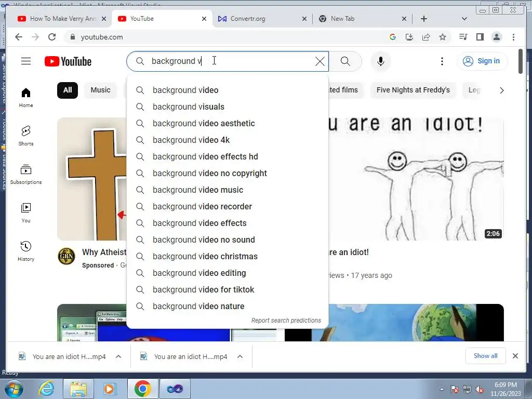The image size is (532, 399).
Task: Open Chrome three-dot menu
Action: pos(513,37)
